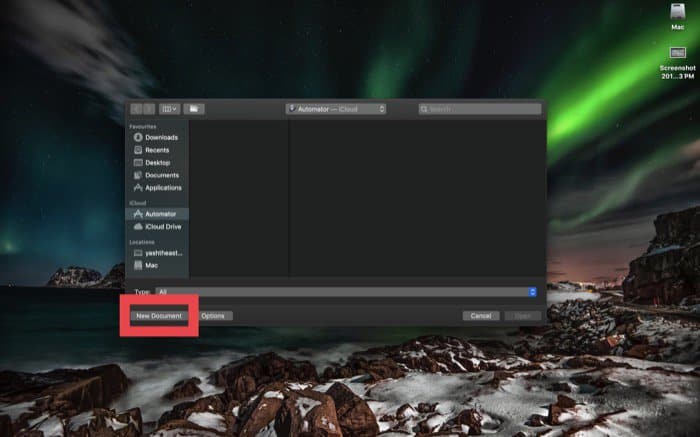Navigate back with the back arrow
This screenshot has width=700, height=437.
click(134, 108)
